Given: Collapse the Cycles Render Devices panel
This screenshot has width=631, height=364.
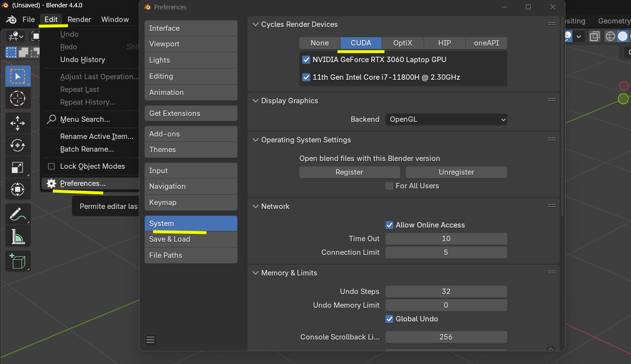Looking at the screenshot, I should (255, 24).
